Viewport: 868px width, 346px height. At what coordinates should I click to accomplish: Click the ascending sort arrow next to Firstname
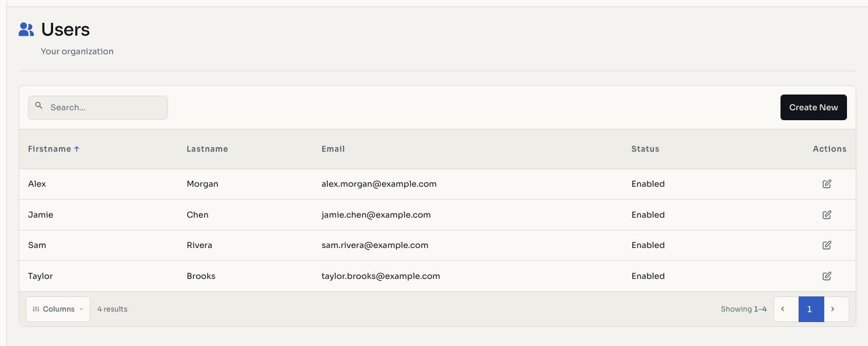(76, 149)
